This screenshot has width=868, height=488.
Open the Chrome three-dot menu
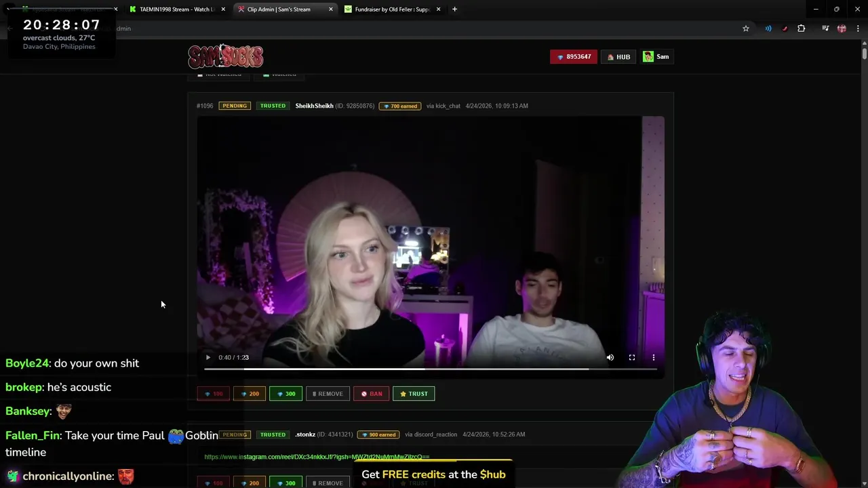858,28
